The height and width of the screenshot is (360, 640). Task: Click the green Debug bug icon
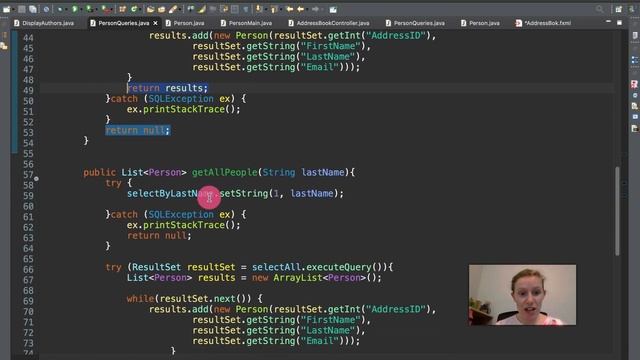click(60, 9)
